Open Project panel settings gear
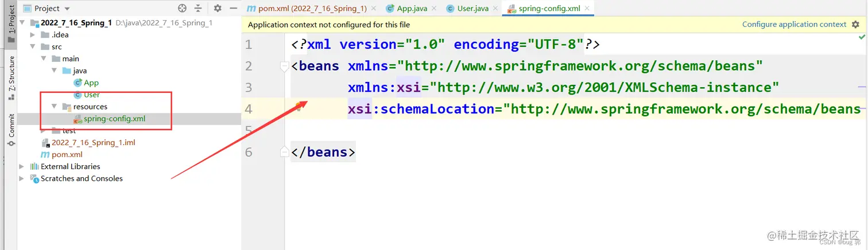 pos(218,8)
